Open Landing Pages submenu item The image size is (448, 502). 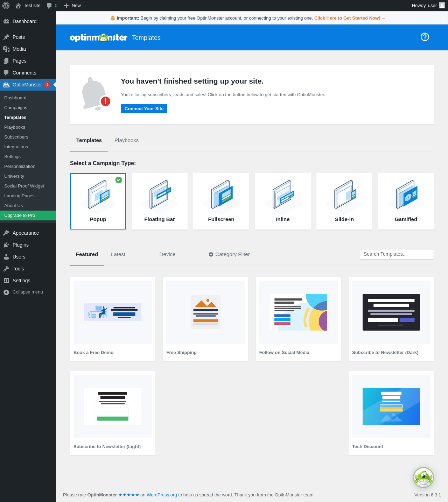tap(19, 196)
